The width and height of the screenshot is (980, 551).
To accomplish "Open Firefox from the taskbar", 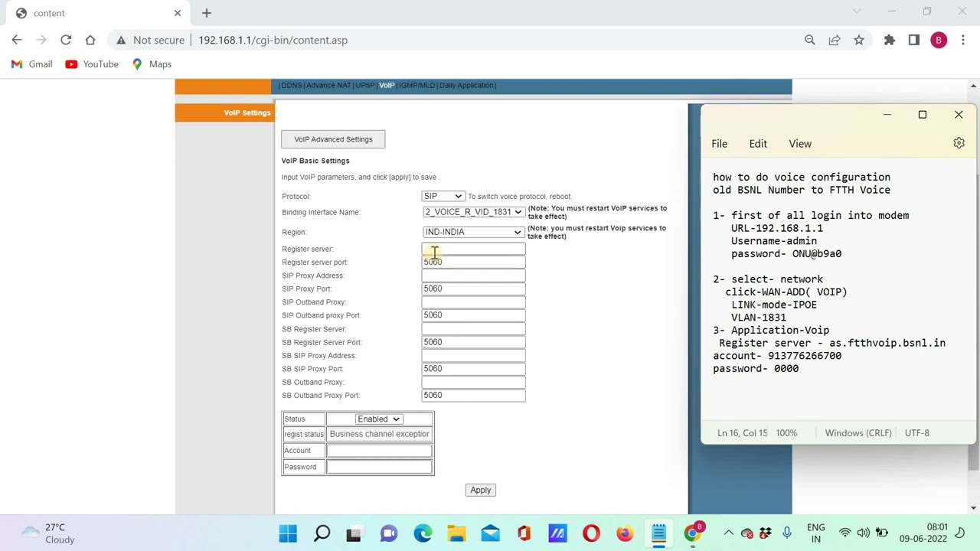I will [625, 533].
